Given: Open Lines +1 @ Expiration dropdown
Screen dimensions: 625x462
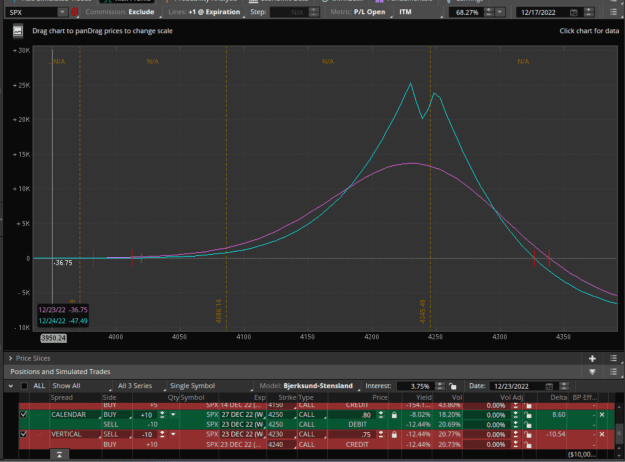Looking at the screenshot, I should click(x=205, y=12).
